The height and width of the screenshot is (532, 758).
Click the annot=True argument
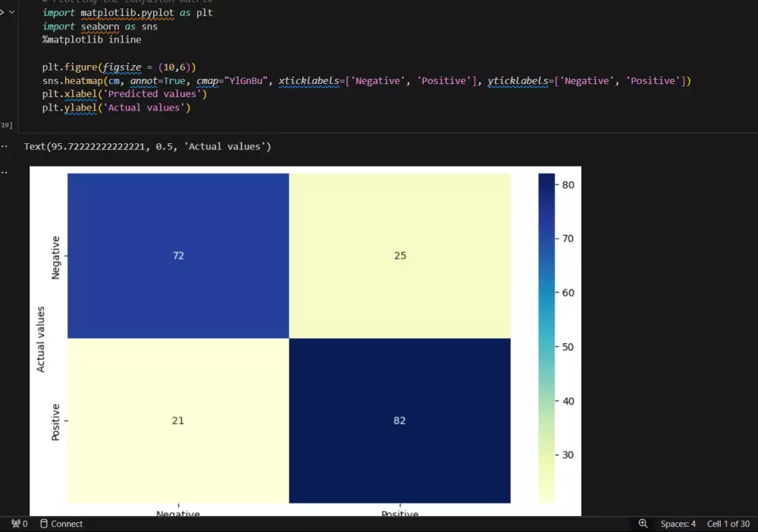coord(158,80)
